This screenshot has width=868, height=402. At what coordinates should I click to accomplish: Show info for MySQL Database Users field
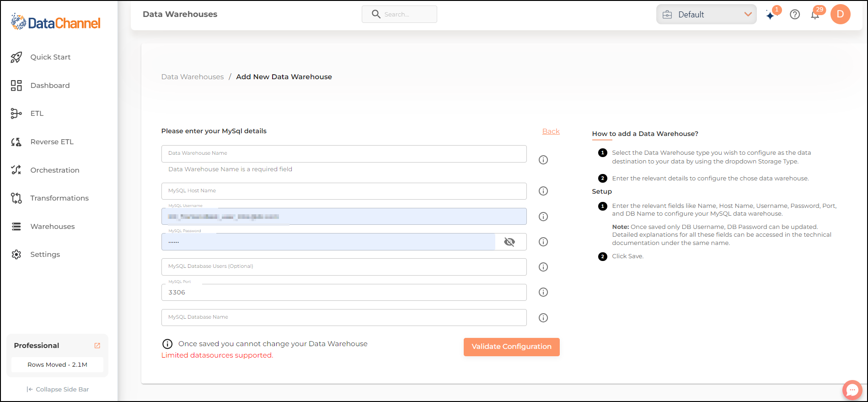point(543,267)
